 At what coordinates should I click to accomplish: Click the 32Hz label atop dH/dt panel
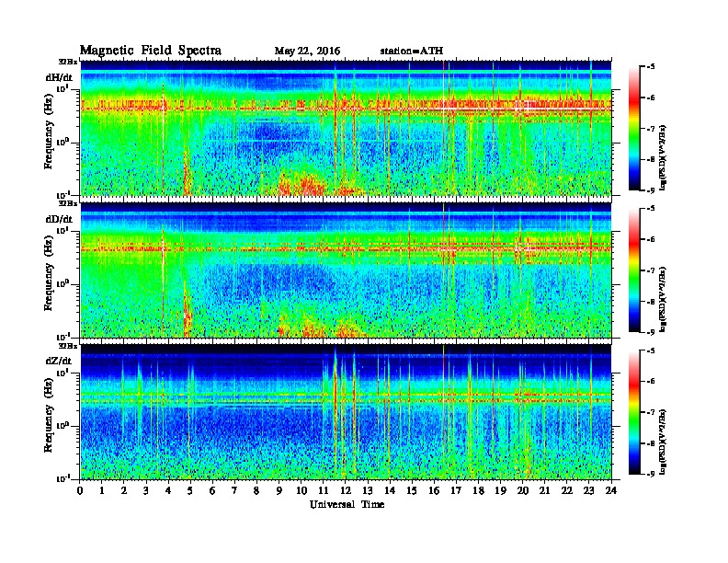68,62
